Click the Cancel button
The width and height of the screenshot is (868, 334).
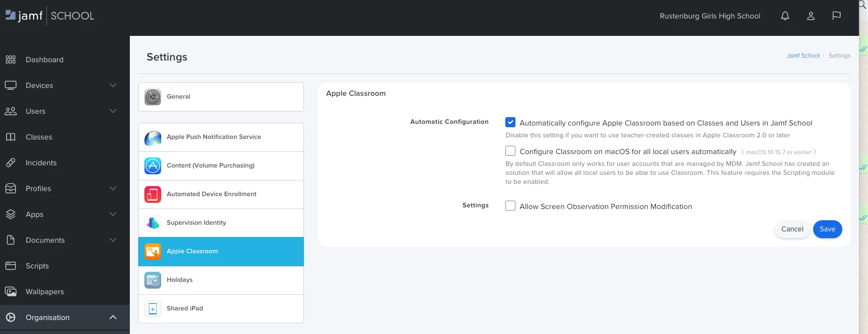click(x=792, y=229)
